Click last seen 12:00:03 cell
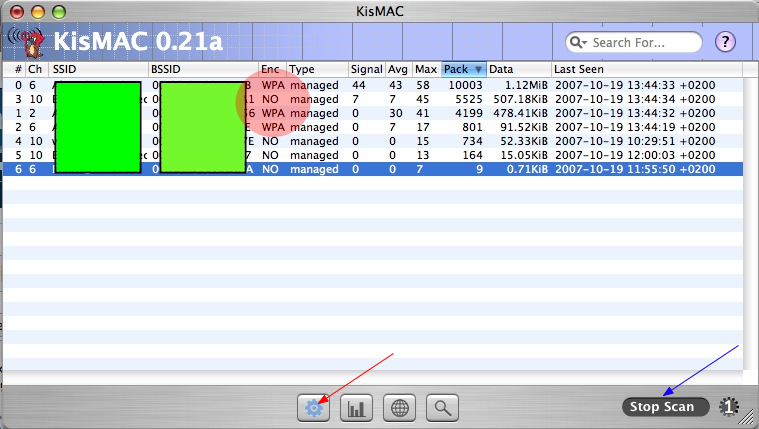 635,155
